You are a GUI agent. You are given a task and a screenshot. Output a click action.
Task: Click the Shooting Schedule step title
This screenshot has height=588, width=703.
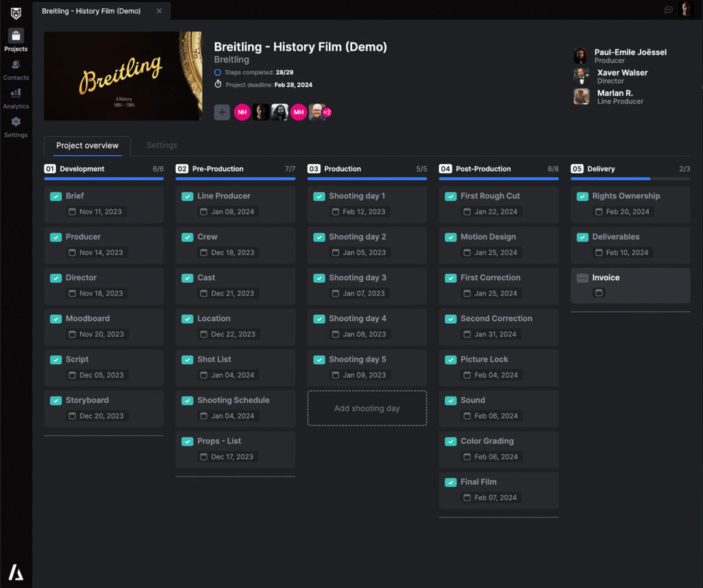coord(233,400)
